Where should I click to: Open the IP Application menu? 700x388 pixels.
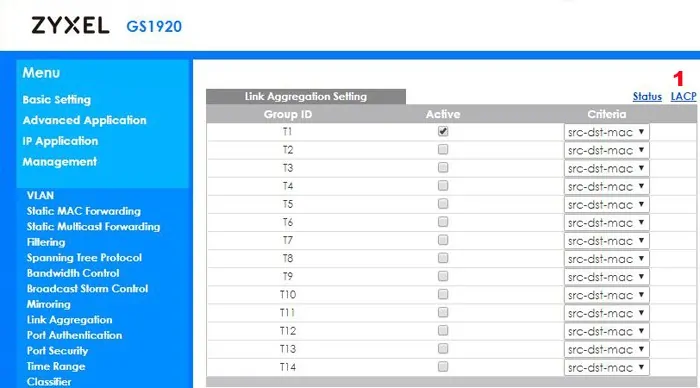point(60,141)
